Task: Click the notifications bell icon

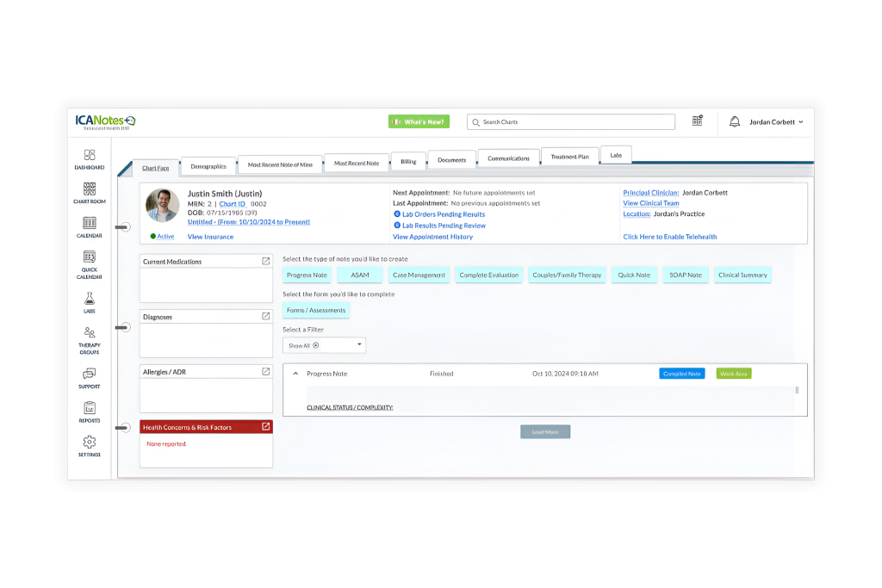Action: tap(735, 122)
